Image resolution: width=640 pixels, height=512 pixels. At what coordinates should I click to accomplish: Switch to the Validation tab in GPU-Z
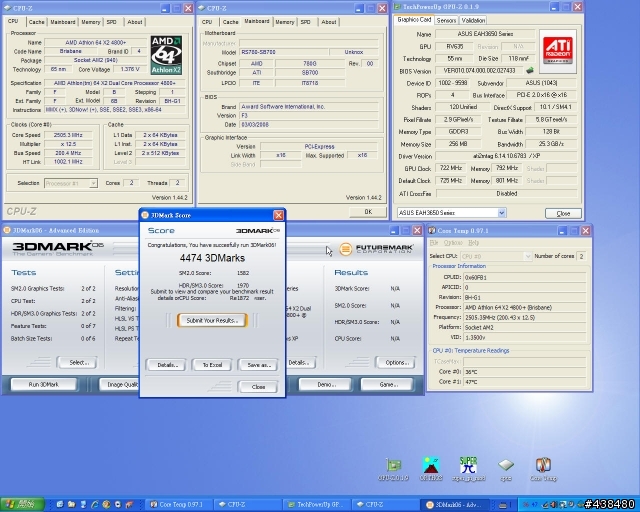point(473,20)
